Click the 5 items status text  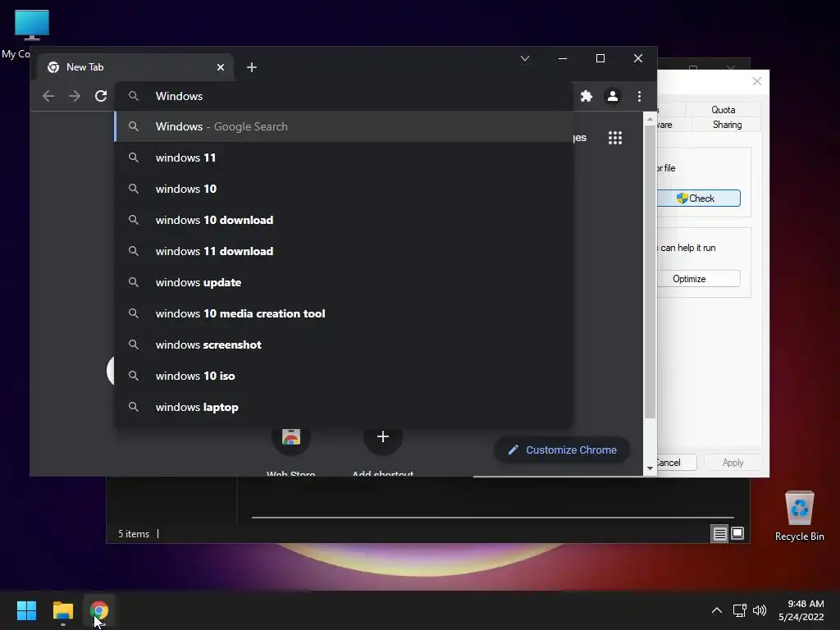(x=134, y=534)
